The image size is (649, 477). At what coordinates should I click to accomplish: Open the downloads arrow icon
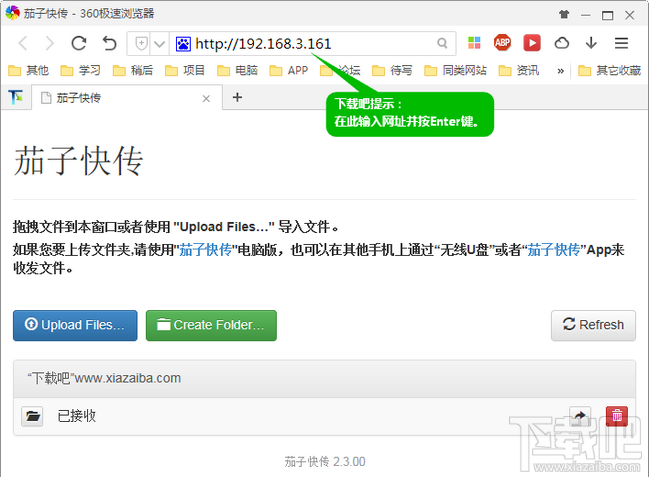click(x=591, y=43)
